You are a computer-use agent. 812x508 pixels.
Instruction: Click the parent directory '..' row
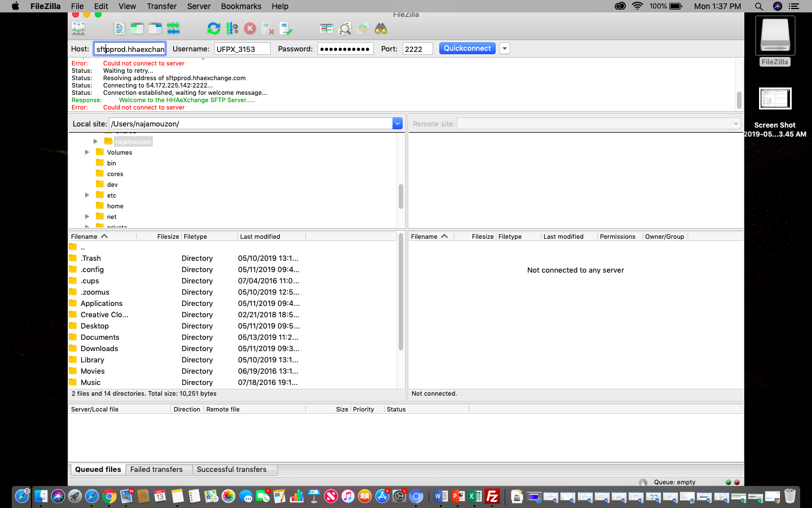coord(232,247)
